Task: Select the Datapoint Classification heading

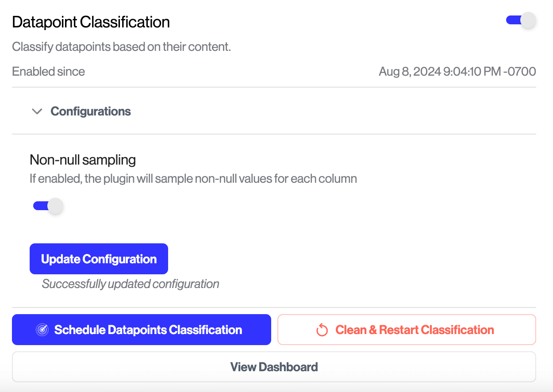Action: pyautogui.click(x=91, y=22)
